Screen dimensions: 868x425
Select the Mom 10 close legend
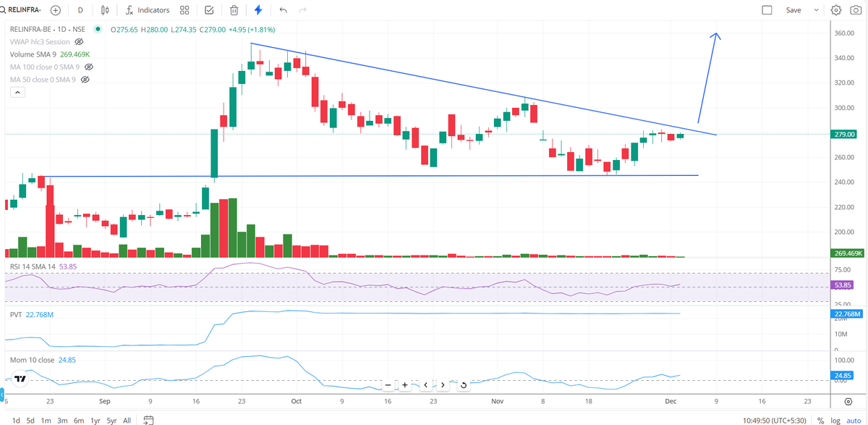coord(42,359)
